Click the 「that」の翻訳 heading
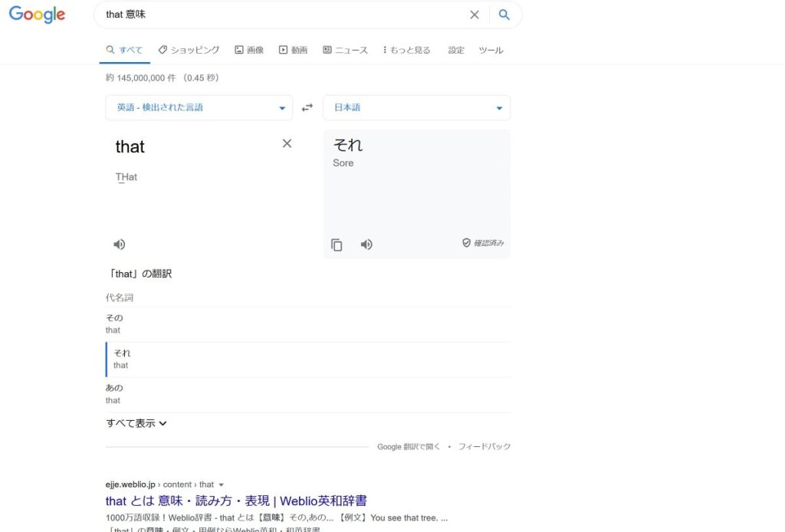This screenshot has width=785, height=532. 140,274
